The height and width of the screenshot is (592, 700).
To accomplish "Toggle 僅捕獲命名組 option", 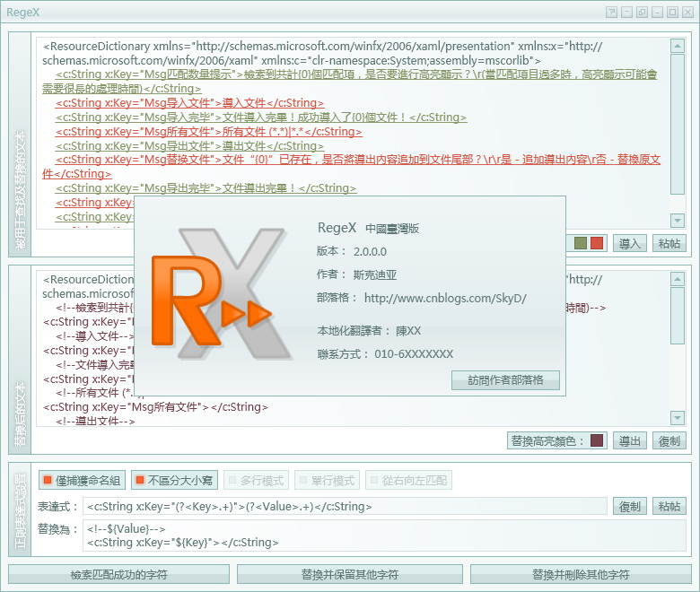I will pyautogui.click(x=82, y=480).
